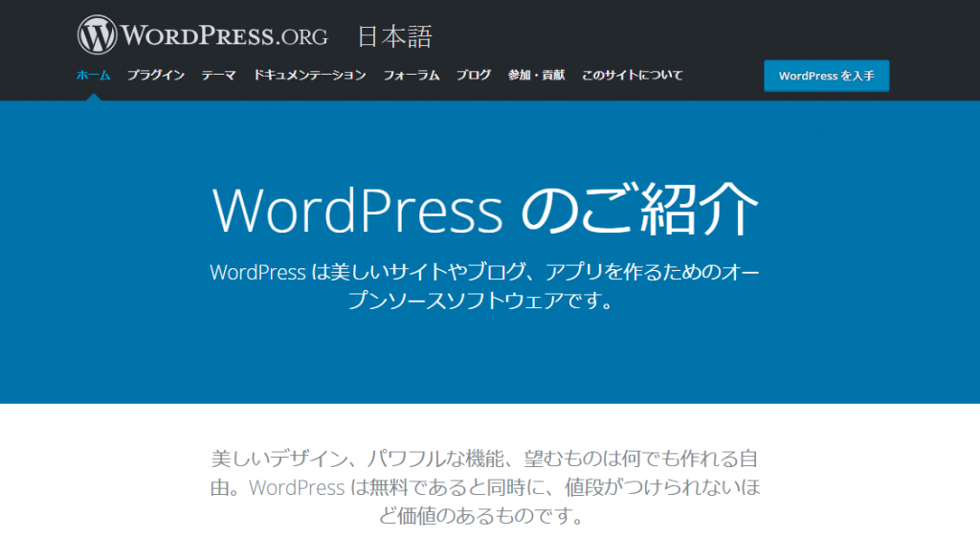Visit the フォーラム section
This screenshot has height=560, width=980.
411,75
